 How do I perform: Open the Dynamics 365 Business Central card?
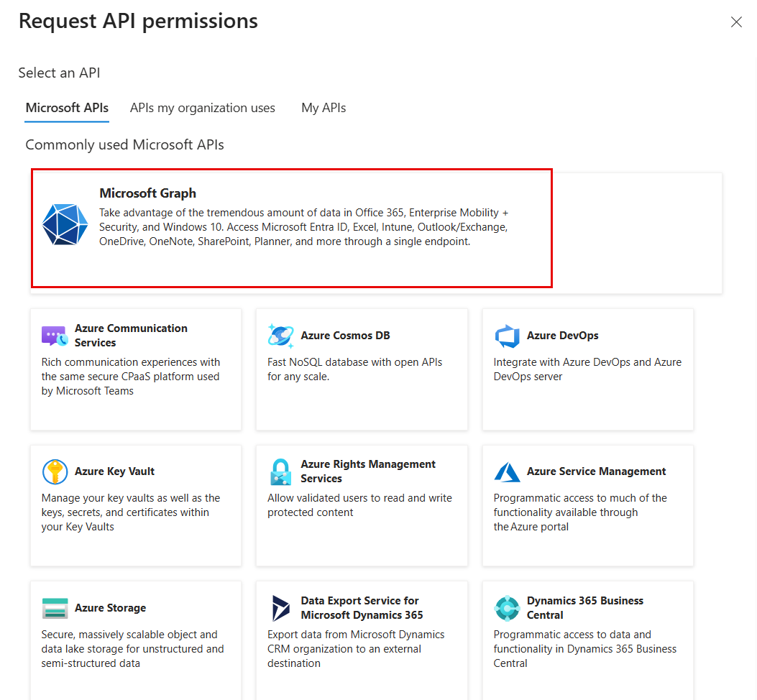click(x=587, y=640)
